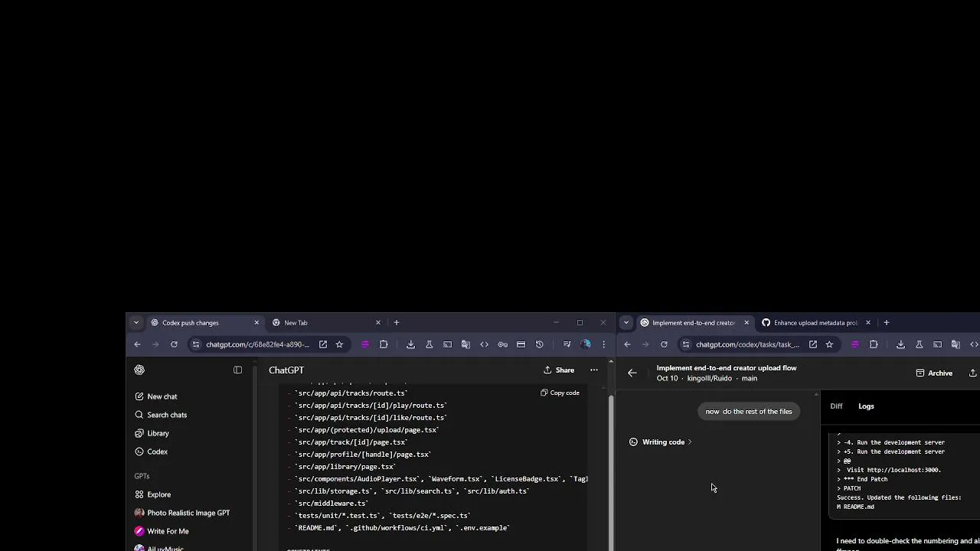
Task: Click 'now do the rest of the files' message
Action: (749, 412)
